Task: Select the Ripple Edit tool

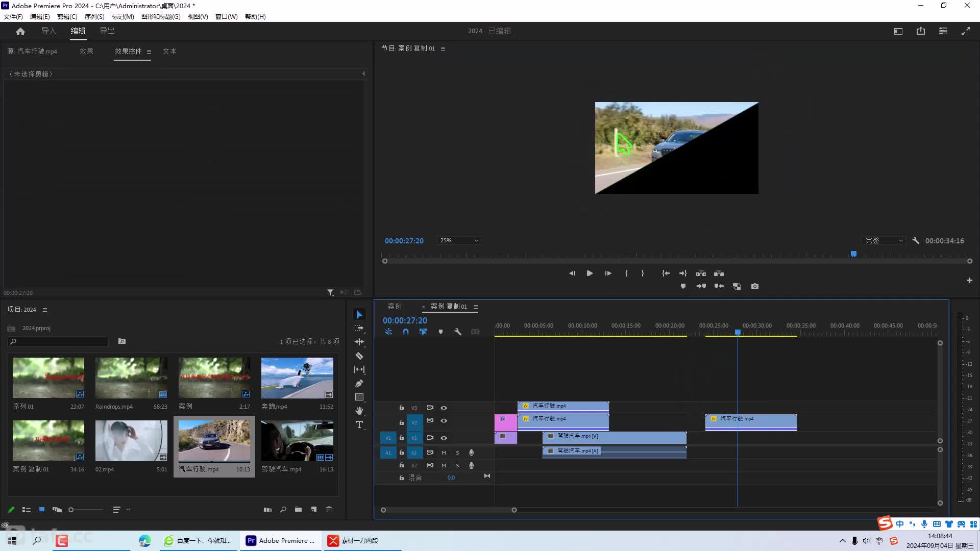Action: 359,342
